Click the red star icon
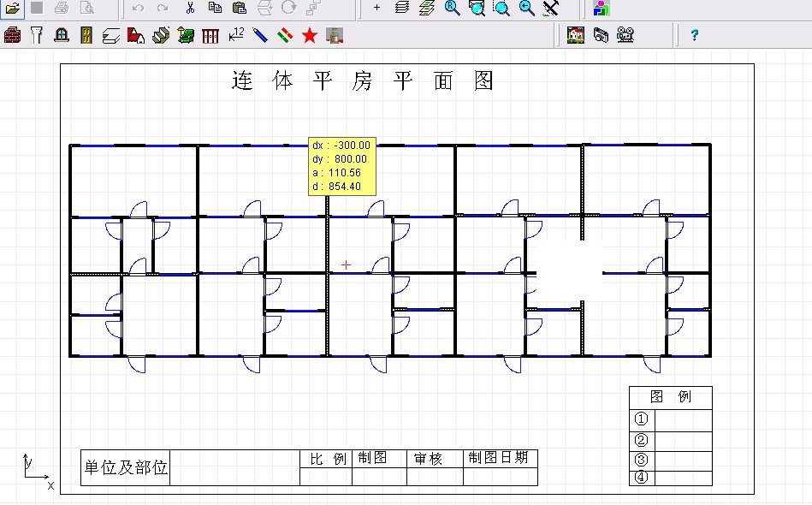Viewport: 812px width, 505px height. [310, 35]
